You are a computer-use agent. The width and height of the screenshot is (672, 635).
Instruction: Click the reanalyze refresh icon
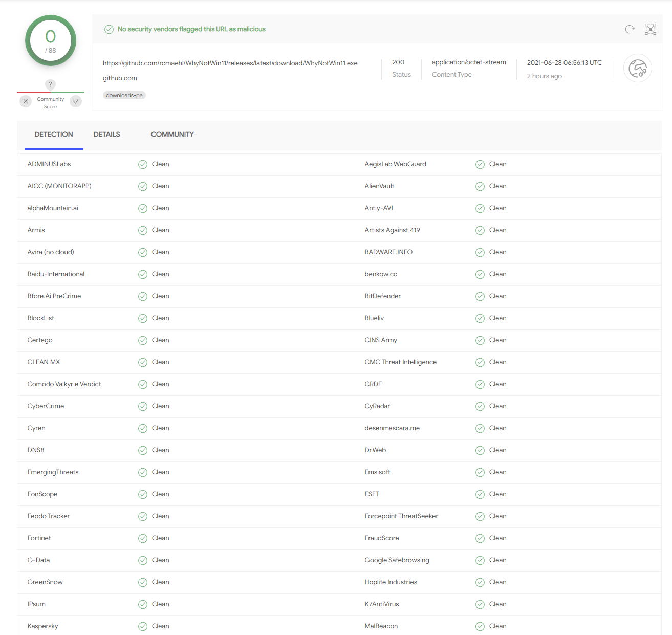(x=630, y=29)
